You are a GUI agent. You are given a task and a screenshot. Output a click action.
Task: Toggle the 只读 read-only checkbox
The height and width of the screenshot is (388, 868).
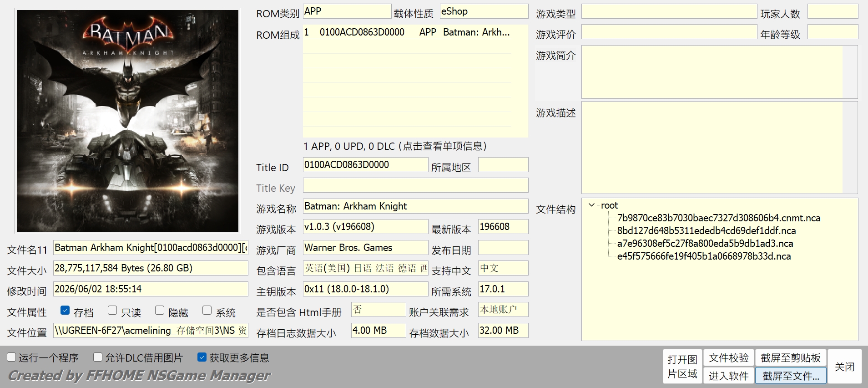[112, 311]
